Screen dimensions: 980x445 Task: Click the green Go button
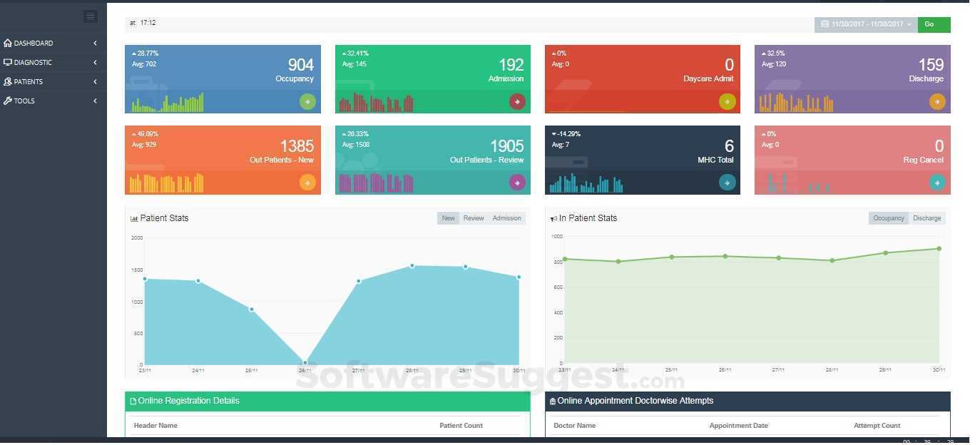pyautogui.click(x=934, y=24)
